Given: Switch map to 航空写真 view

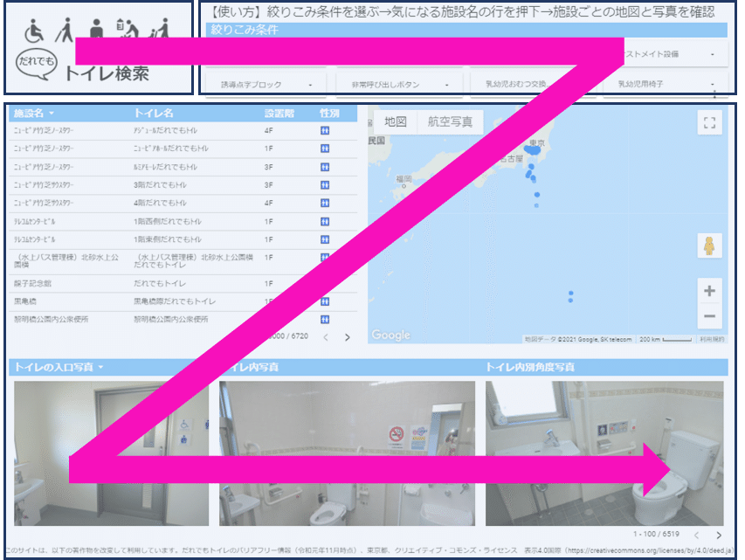Looking at the screenshot, I should point(450,122).
